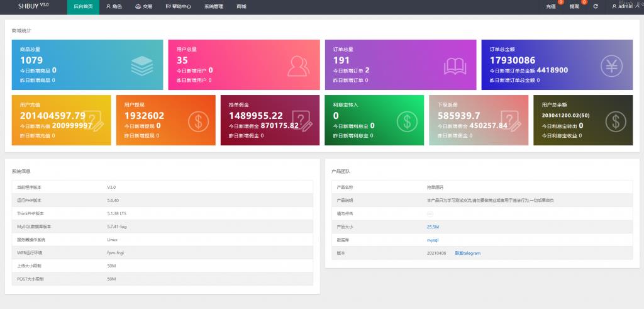
Task: Click the yen circle icon on 订单总金额 card
Action: pyautogui.click(x=611, y=65)
